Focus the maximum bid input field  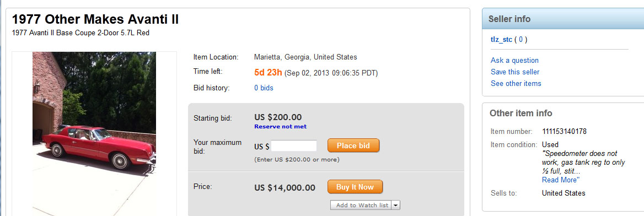(294, 146)
